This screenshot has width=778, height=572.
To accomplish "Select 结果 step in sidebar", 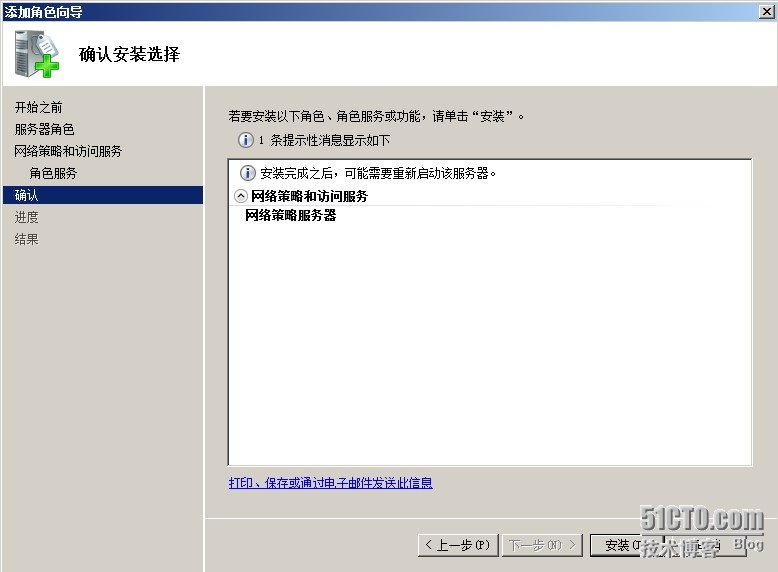I will point(26,239).
